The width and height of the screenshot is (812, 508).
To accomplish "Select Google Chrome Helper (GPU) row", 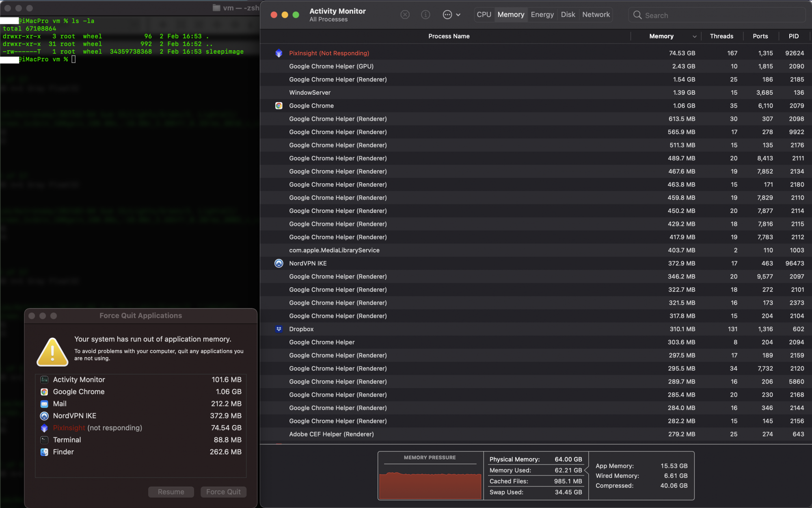I will point(536,66).
